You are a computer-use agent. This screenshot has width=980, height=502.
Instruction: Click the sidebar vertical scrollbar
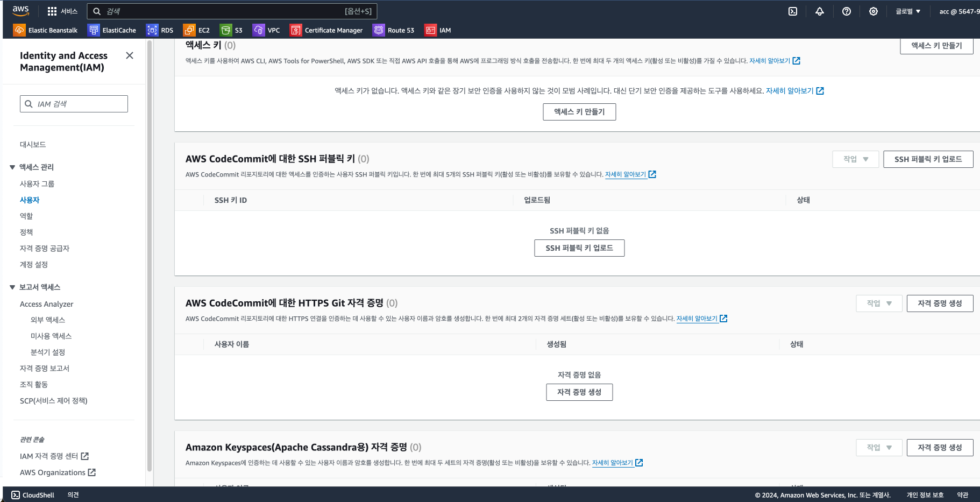click(x=149, y=256)
